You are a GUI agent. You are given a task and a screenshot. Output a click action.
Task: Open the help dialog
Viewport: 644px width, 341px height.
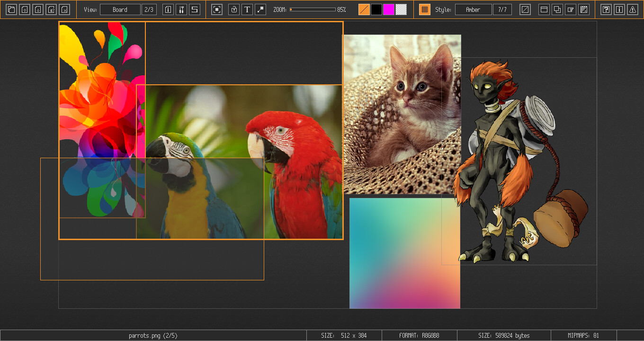click(x=606, y=9)
